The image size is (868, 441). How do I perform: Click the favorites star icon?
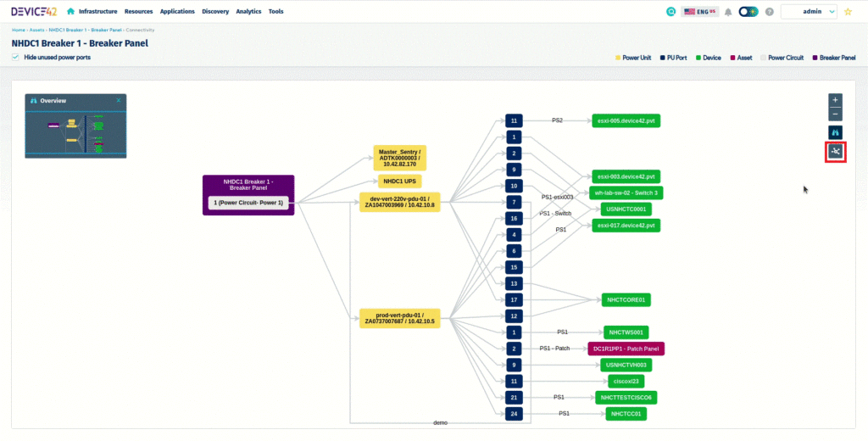coord(848,12)
